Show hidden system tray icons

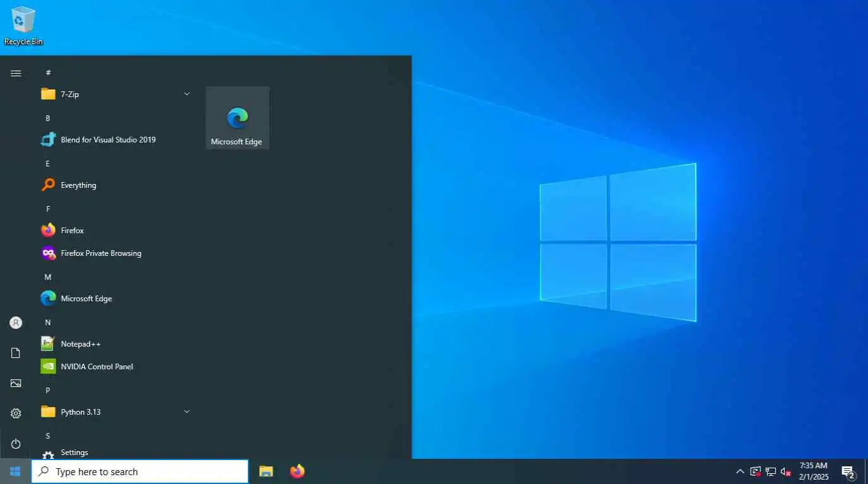pyautogui.click(x=740, y=471)
